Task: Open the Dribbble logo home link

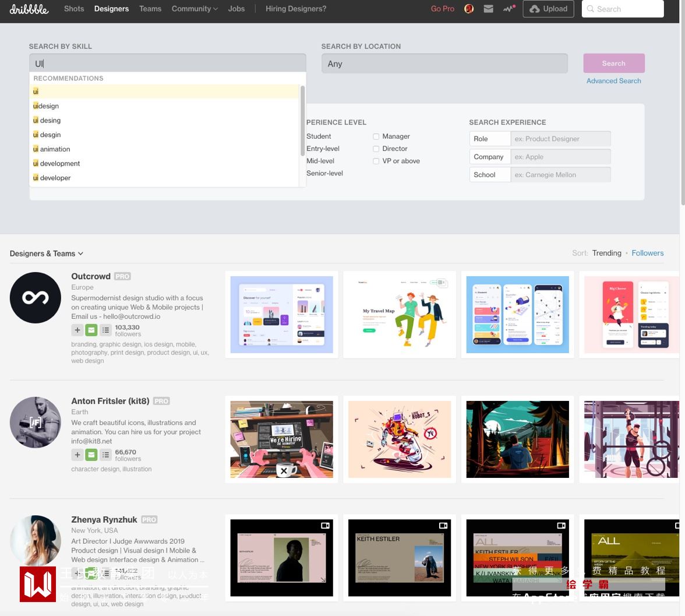Action: coord(29,9)
